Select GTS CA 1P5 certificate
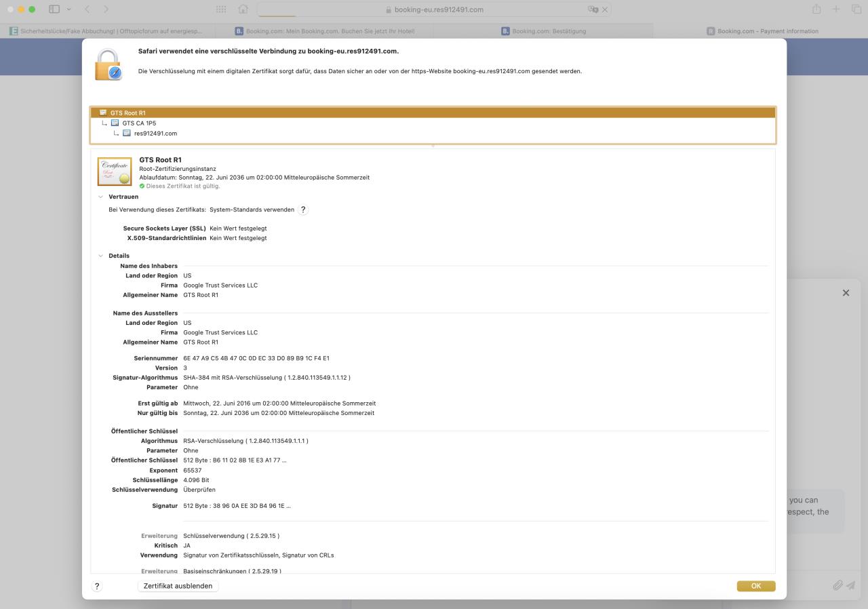Image resolution: width=868 pixels, height=609 pixels. [433, 123]
